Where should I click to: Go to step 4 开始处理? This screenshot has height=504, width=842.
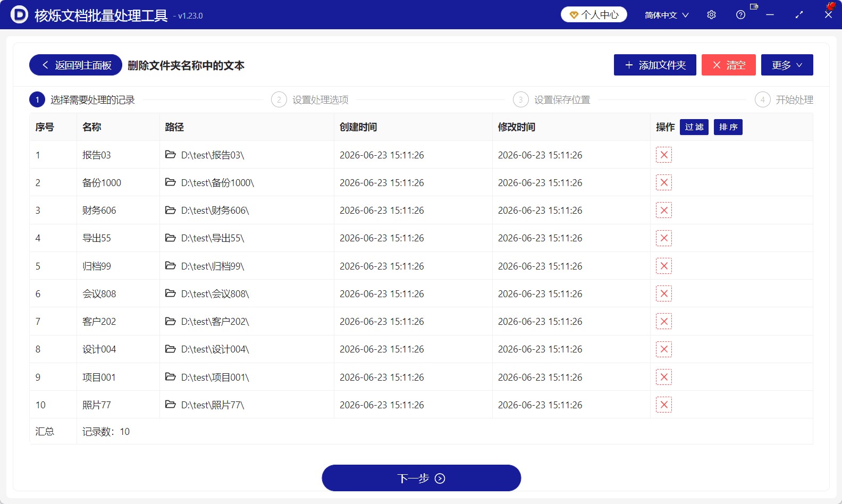click(784, 99)
